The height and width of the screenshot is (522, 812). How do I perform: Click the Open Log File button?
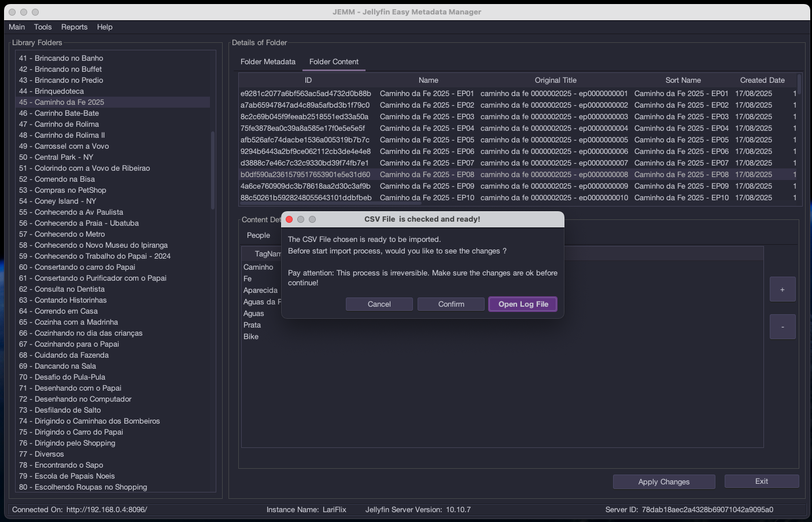(x=523, y=304)
